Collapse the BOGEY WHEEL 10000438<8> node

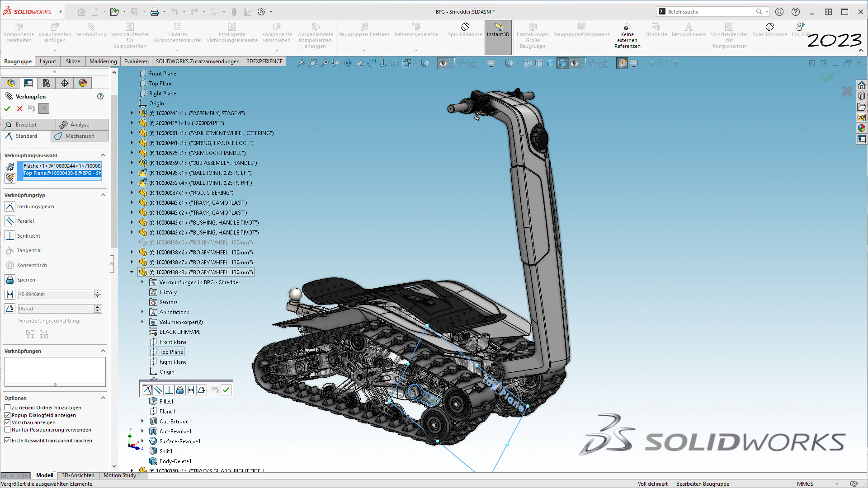tap(132, 272)
